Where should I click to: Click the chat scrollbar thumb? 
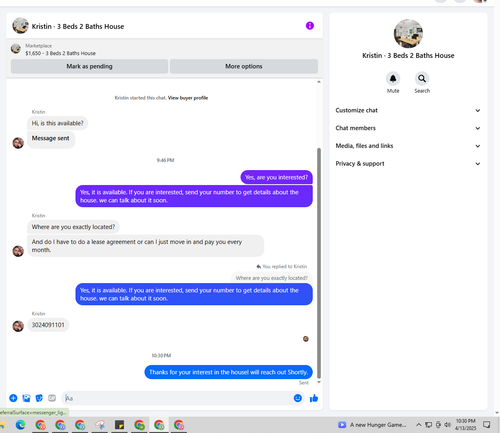pos(319,263)
